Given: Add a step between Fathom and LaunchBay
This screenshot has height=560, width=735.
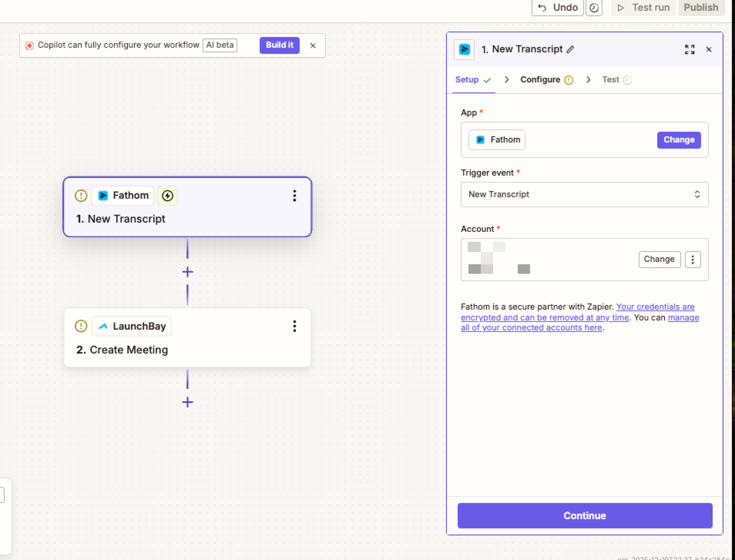Looking at the screenshot, I should tap(188, 272).
